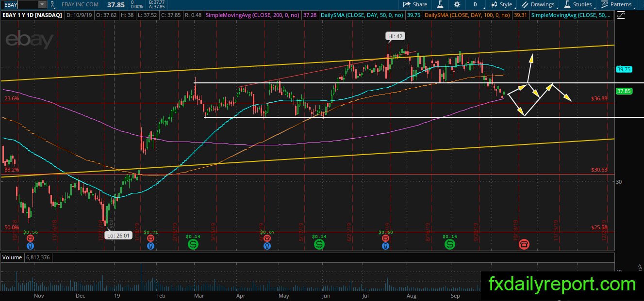The image size is (644, 301).
Task: Expand the Style dropdown
Action: pyautogui.click(x=502, y=4)
